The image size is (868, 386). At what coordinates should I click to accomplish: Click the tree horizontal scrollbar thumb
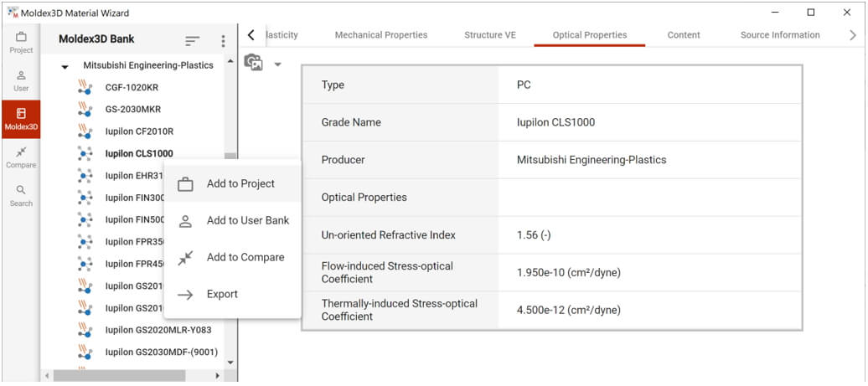119,375
